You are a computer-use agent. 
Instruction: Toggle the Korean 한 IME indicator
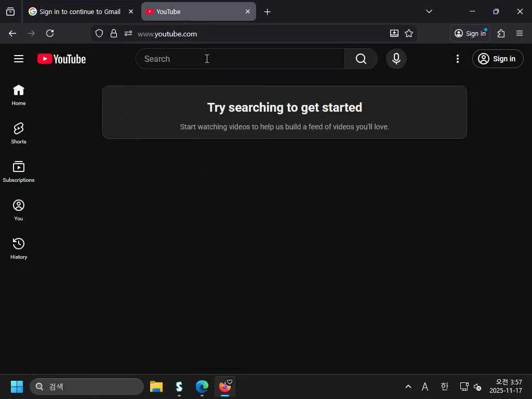[x=445, y=387]
